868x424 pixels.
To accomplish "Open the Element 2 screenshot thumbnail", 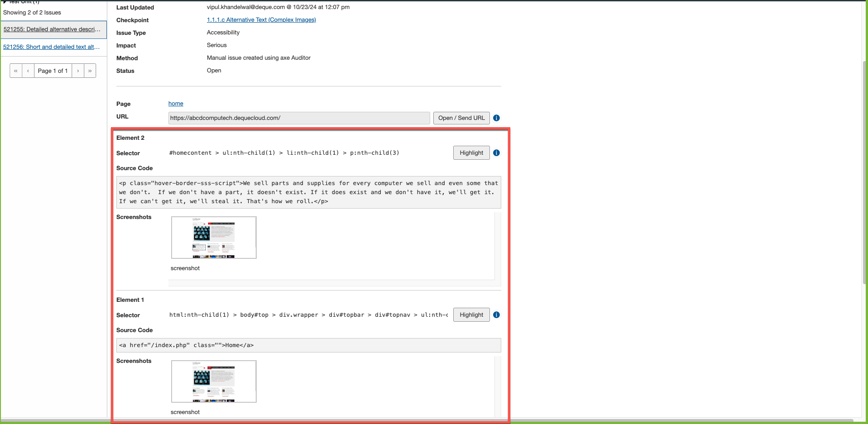I will (214, 238).
